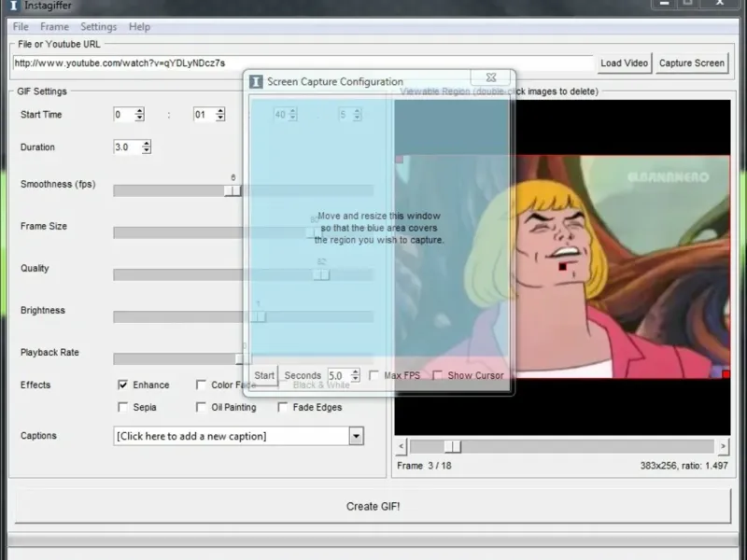This screenshot has width=747, height=560.
Task: Increase Duration value with up arrow
Action: tap(147, 144)
